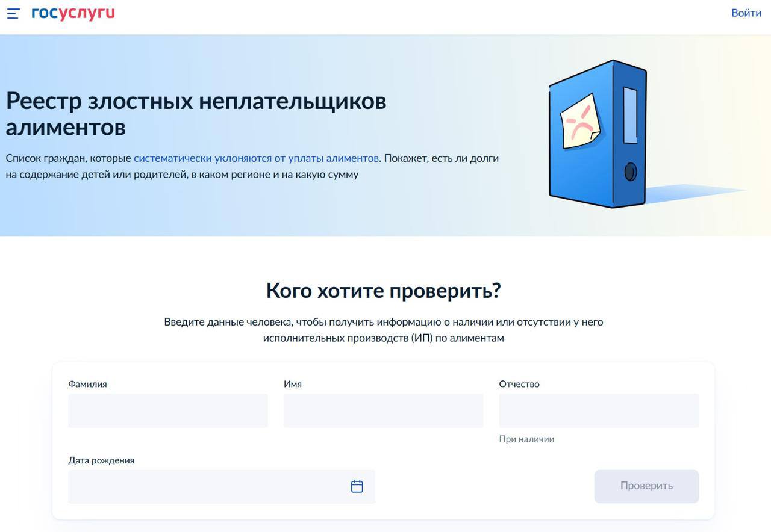
Task: Click the Фамилия field label
Action: tap(87, 384)
